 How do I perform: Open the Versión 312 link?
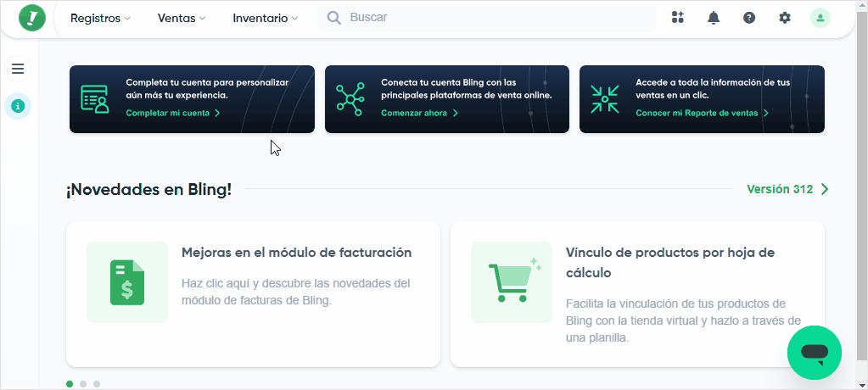tap(780, 189)
